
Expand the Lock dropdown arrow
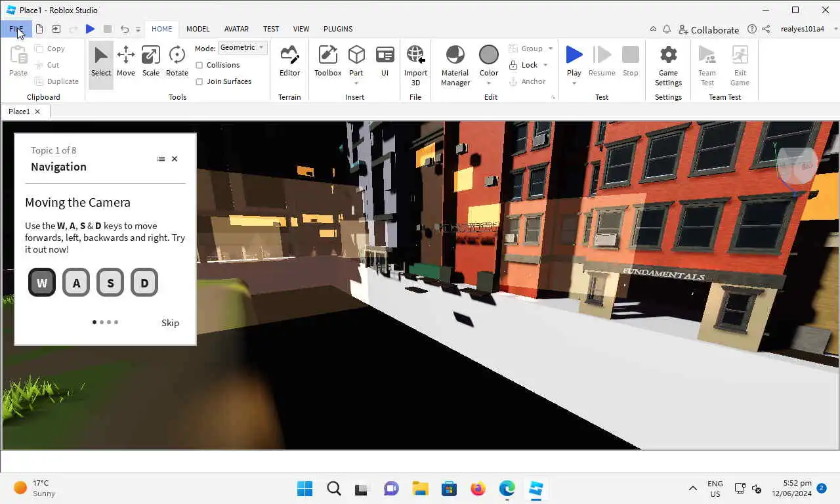[545, 65]
